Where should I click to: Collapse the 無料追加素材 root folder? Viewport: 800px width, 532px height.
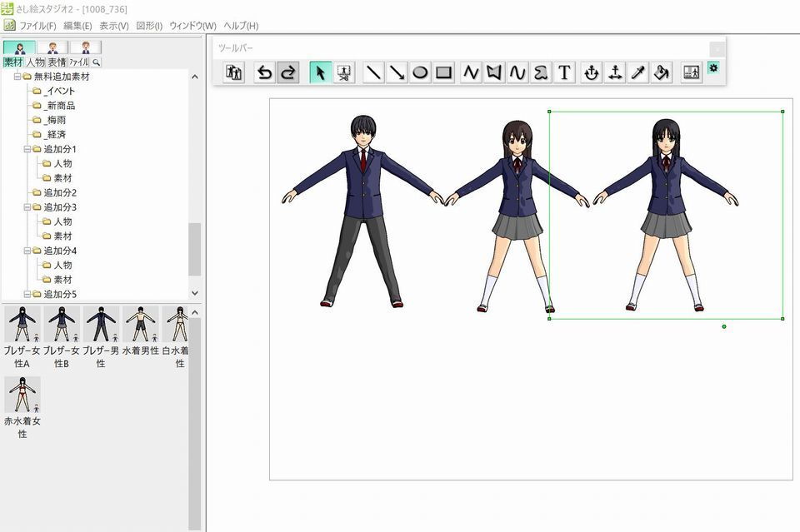click(x=17, y=77)
